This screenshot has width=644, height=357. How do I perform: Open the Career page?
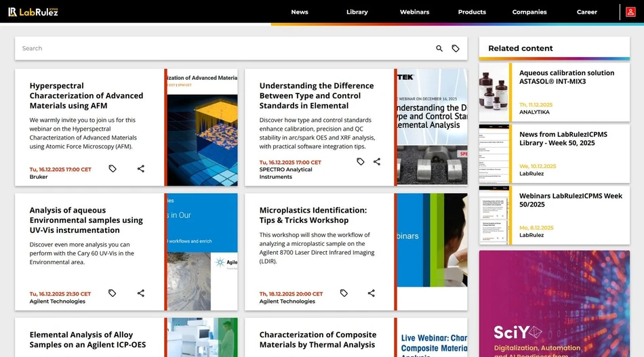pyautogui.click(x=587, y=12)
